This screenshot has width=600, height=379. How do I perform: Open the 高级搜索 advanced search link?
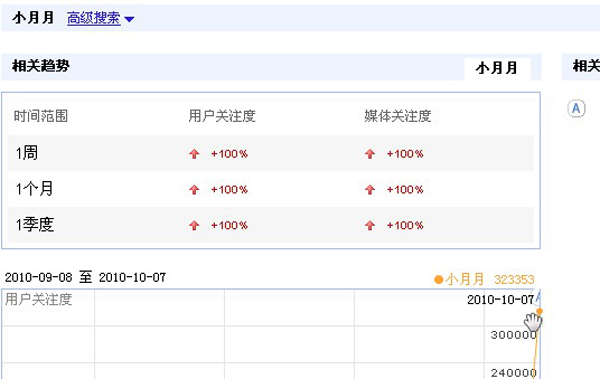coord(94,18)
